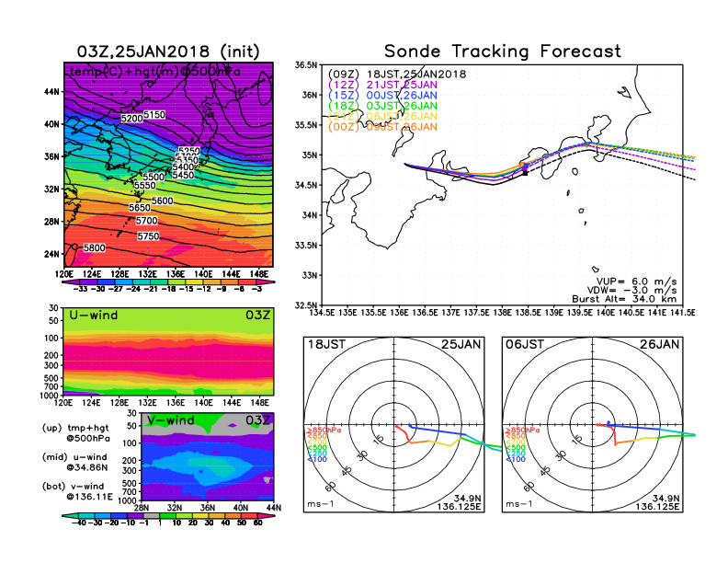Click the '-40' wind colour bar label
728x563 pixels.
click(78, 523)
